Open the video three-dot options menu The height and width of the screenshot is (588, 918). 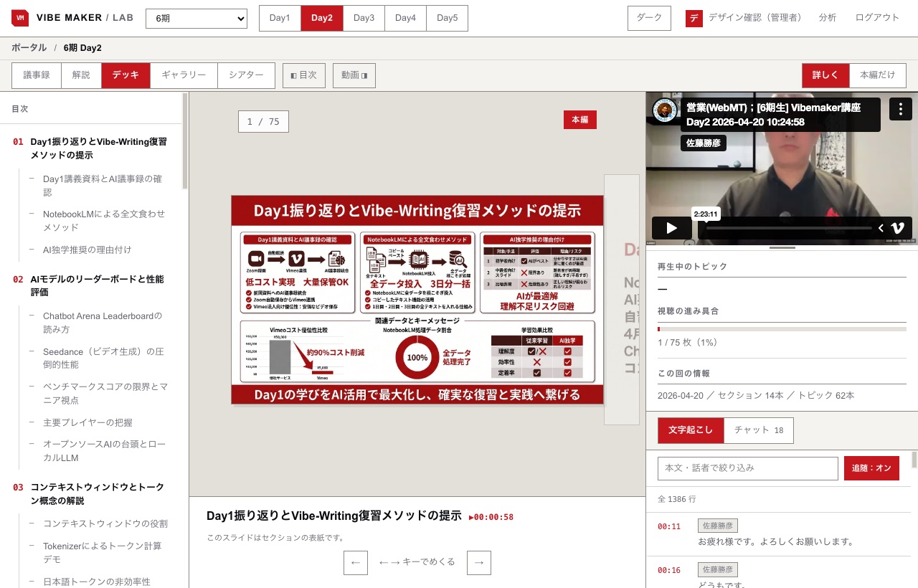[901, 109]
